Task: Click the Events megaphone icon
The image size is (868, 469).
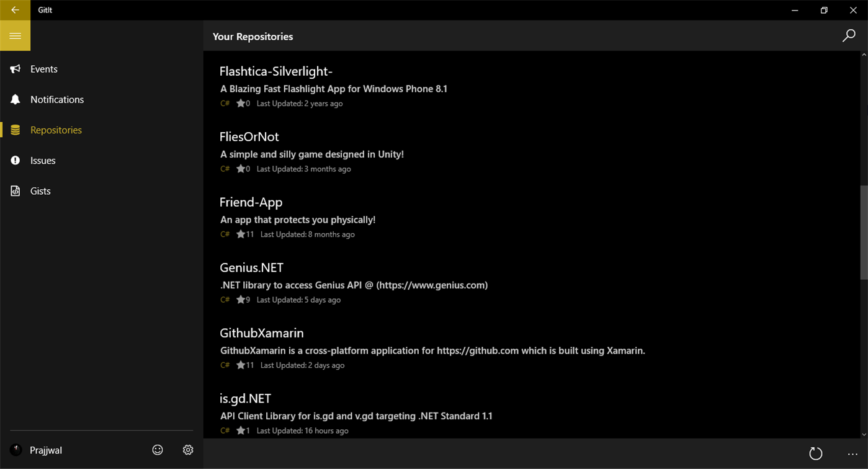Action: click(15, 69)
